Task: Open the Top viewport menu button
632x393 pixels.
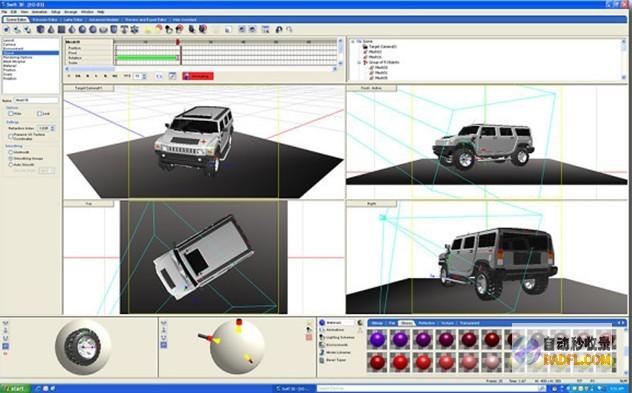Action: (x=89, y=204)
